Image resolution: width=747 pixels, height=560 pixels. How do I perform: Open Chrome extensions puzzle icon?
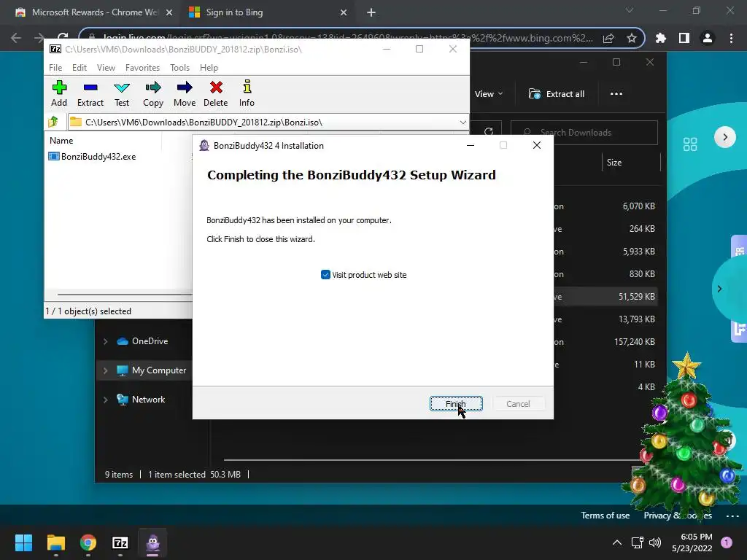point(660,38)
